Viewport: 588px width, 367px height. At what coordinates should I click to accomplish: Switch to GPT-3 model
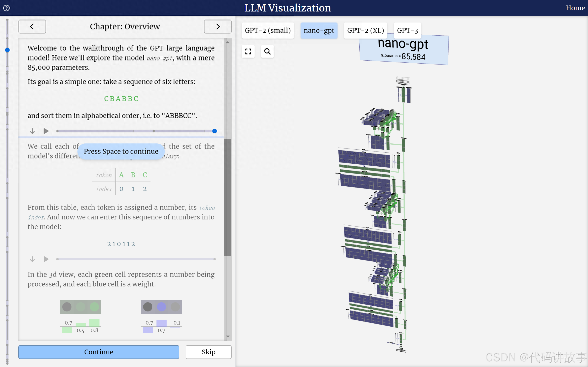(407, 31)
